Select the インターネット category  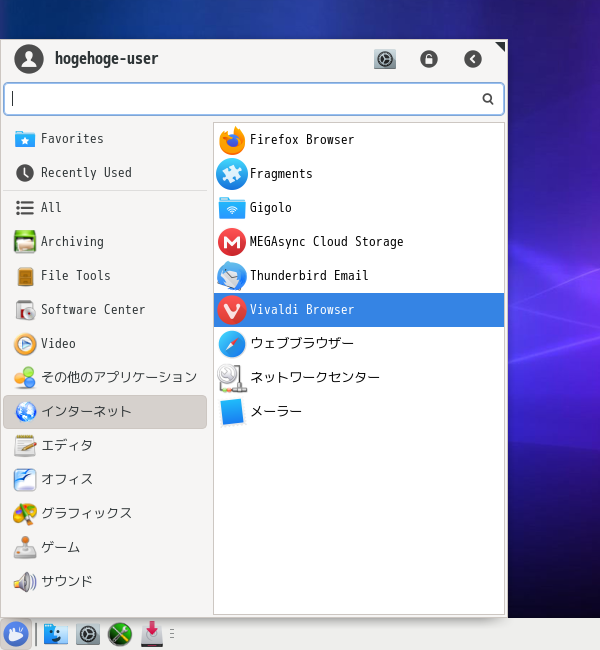click(105, 412)
